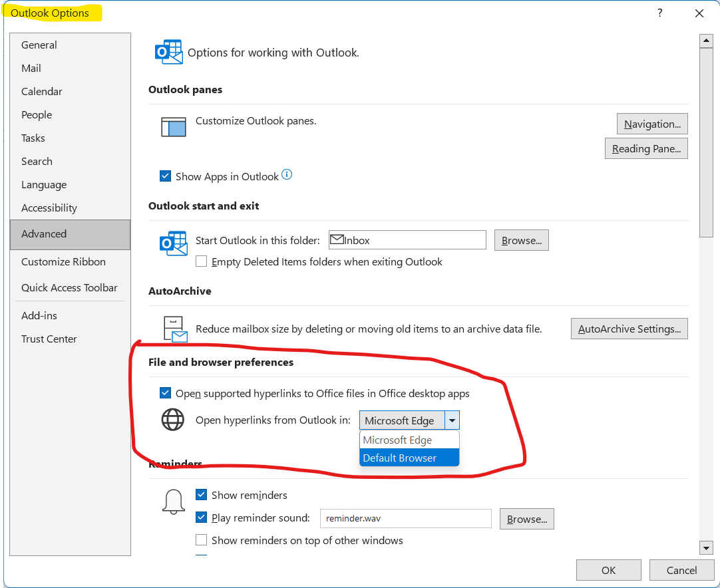Click the Outlook icon beside Start Outlook folder
The height and width of the screenshot is (588, 720).
click(174, 243)
